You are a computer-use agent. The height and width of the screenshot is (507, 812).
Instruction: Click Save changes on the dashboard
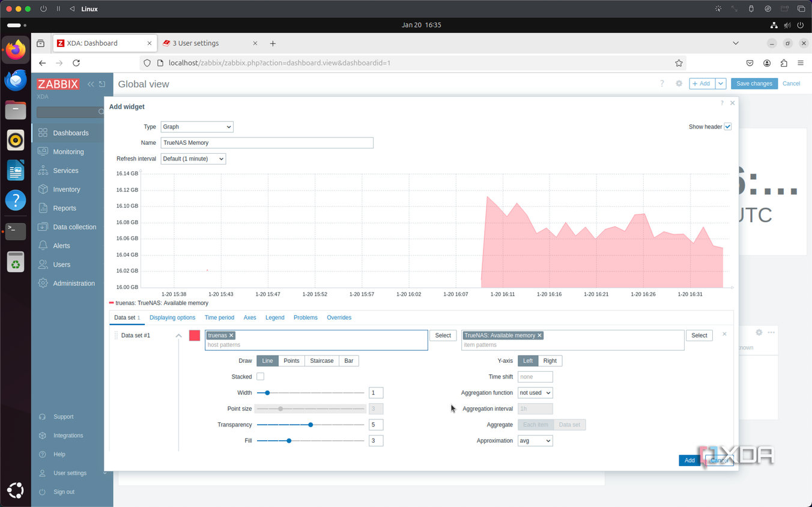(x=754, y=83)
